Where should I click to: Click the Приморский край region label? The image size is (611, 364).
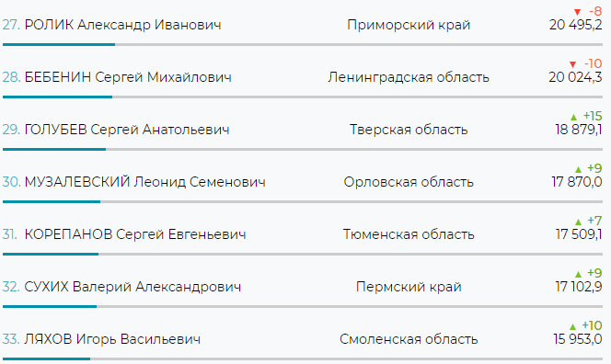click(409, 25)
